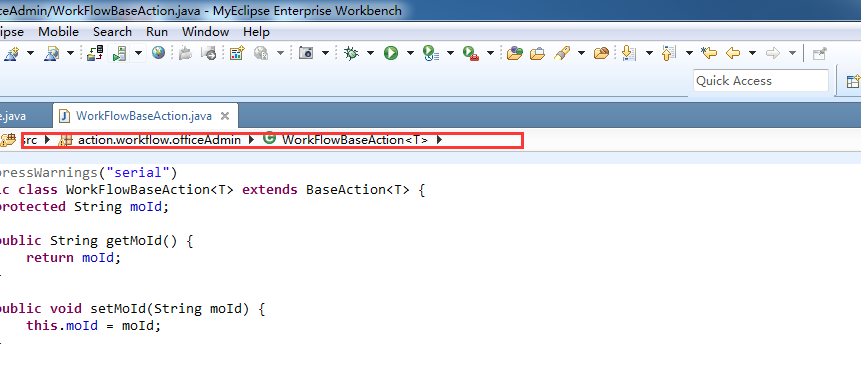Click the green class icon in breadcrumb
The height and width of the screenshot is (367, 861).
[269, 138]
